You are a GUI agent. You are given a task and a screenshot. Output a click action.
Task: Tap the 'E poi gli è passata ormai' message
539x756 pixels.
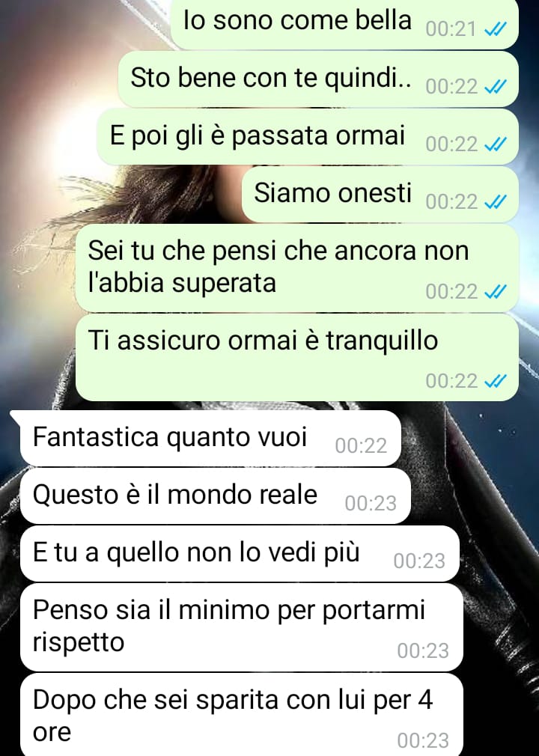(x=308, y=137)
